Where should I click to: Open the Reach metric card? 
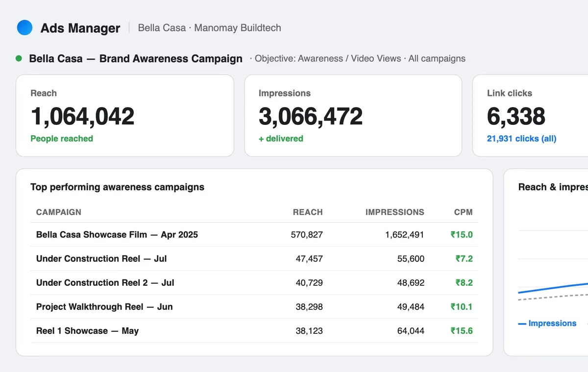pyautogui.click(x=125, y=116)
